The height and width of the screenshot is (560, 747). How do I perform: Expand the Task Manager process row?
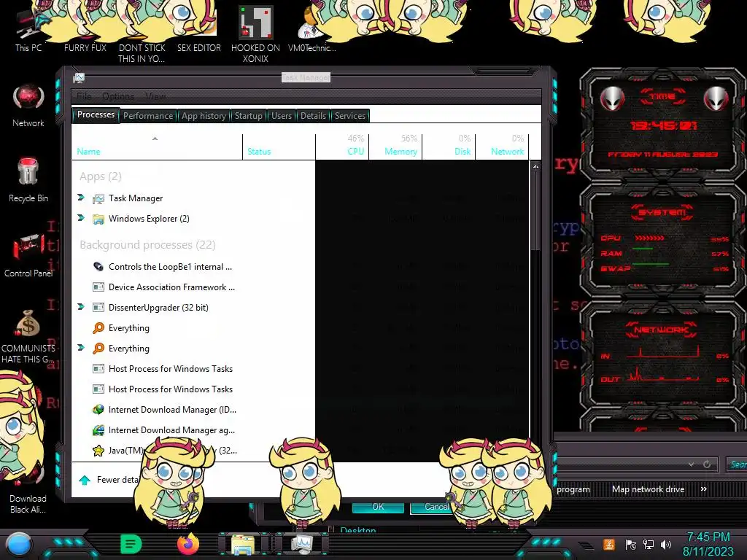[81, 197]
